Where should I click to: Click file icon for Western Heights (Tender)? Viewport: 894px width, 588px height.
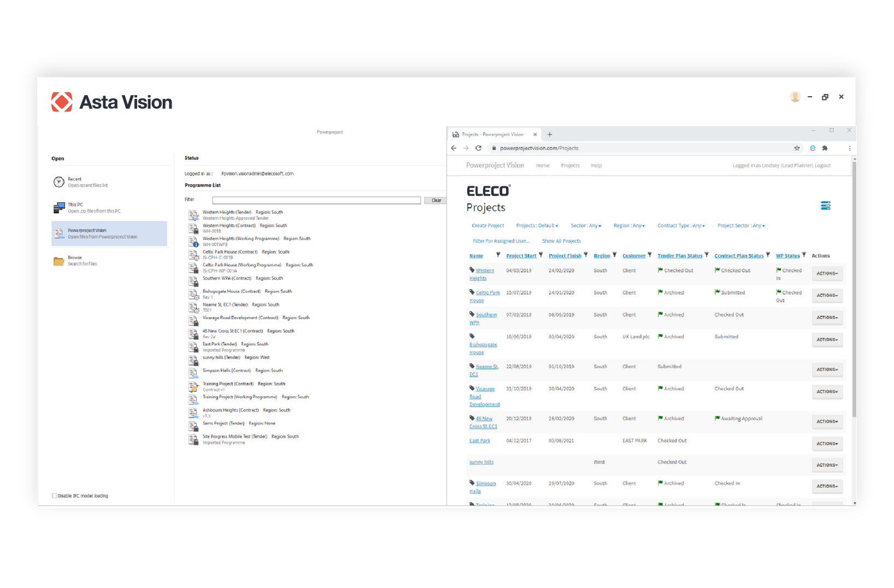click(x=193, y=215)
